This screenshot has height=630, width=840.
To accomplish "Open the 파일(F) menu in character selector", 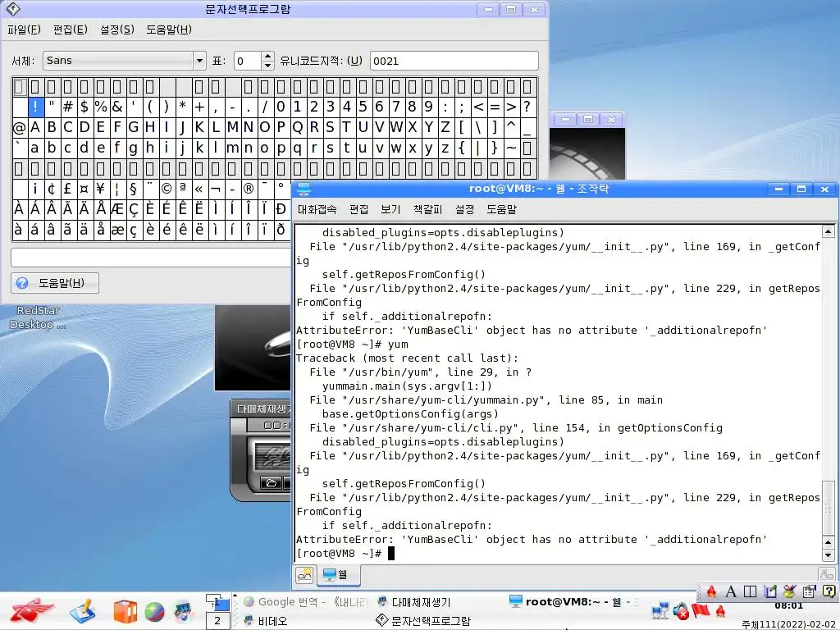I will click(x=24, y=30).
